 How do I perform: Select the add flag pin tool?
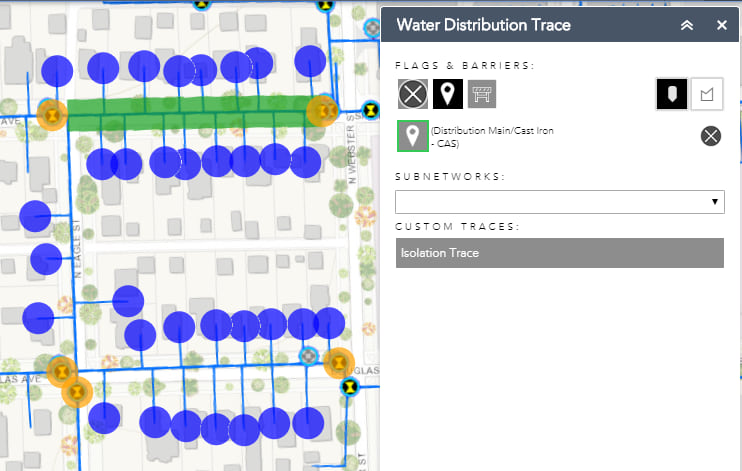[447, 94]
